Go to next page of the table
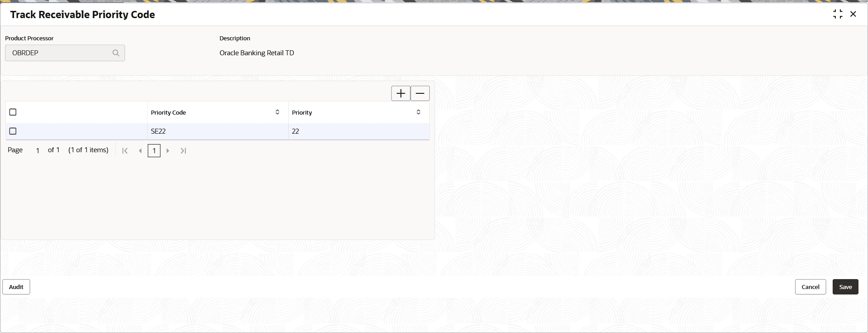Image resolution: width=868 pixels, height=333 pixels. click(168, 151)
